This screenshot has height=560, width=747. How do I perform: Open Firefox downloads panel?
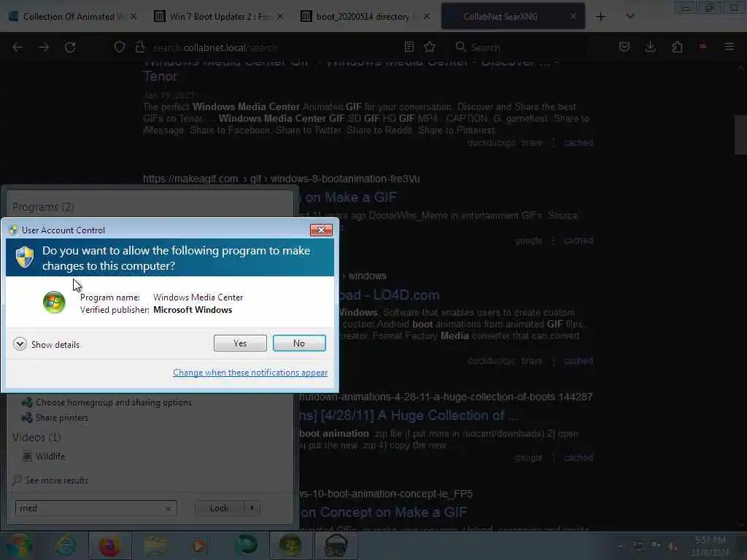[x=650, y=47]
